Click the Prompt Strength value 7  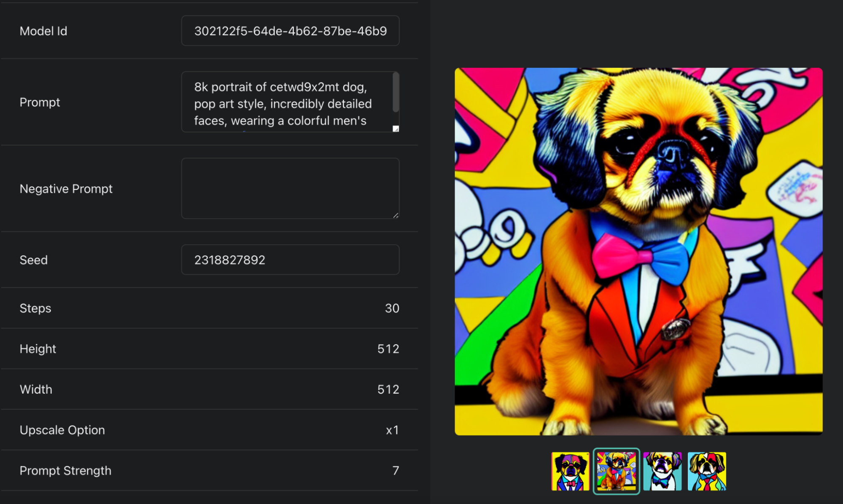click(x=394, y=470)
